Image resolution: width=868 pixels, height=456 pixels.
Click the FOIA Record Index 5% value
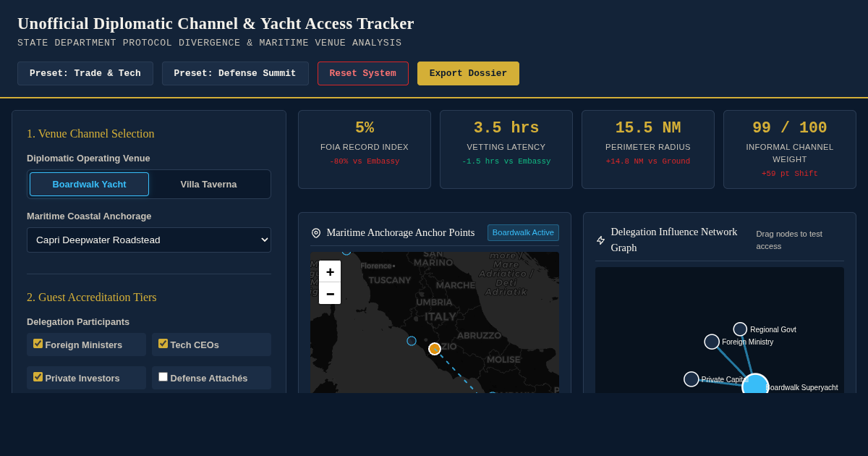tap(365, 128)
